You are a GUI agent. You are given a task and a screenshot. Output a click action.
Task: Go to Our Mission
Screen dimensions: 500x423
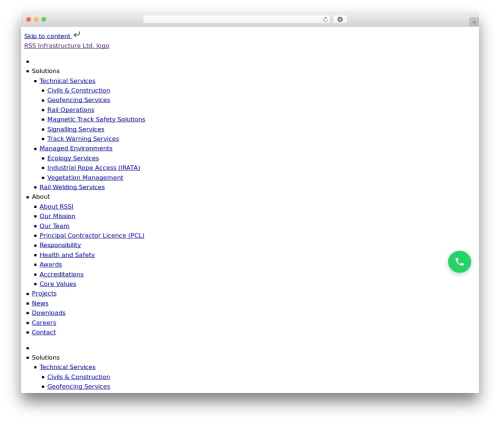tap(57, 216)
